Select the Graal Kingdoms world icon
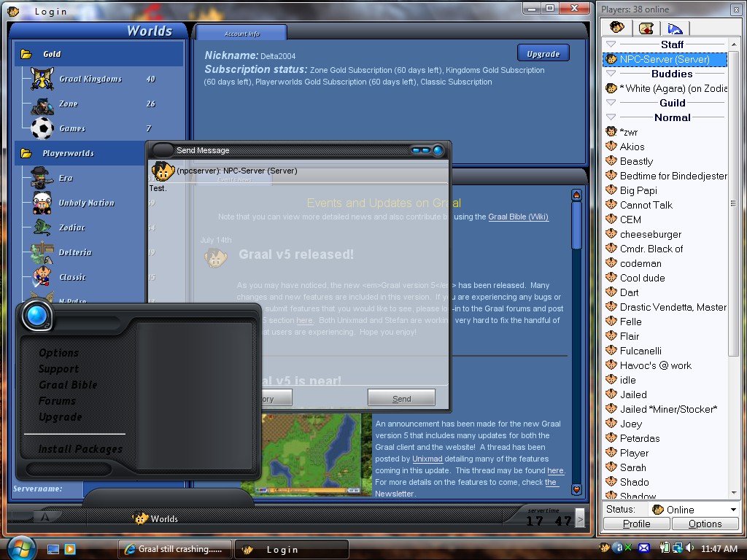Image resolution: width=747 pixels, height=560 pixels. pyautogui.click(x=42, y=79)
